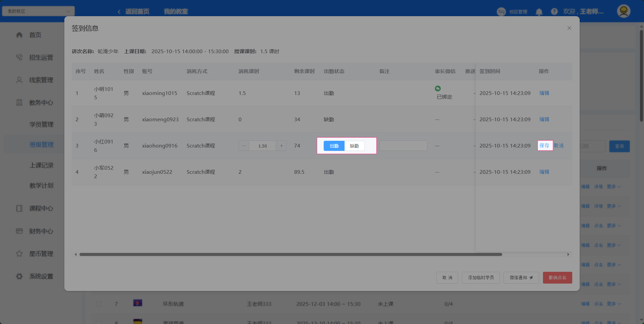Click the 签到时间 column header
The width and height of the screenshot is (644, 324).
point(490,71)
